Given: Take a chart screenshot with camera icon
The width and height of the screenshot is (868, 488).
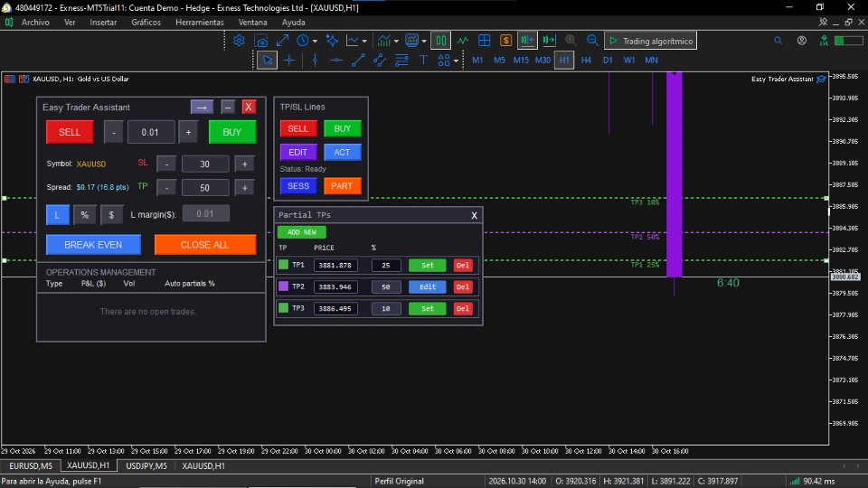Looking at the screenshot, I should pos(260,41).
